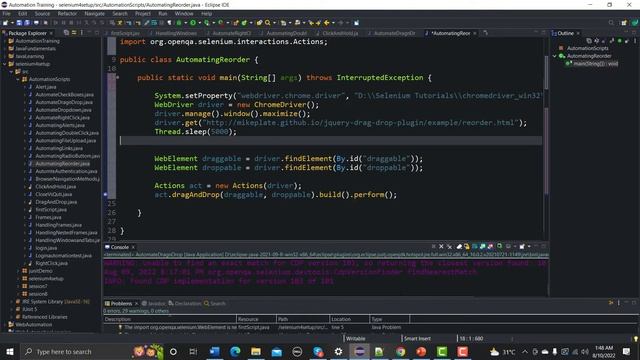Switch to the Javadoc tab
Screen dimensions: 640x360
click(153, 303)
